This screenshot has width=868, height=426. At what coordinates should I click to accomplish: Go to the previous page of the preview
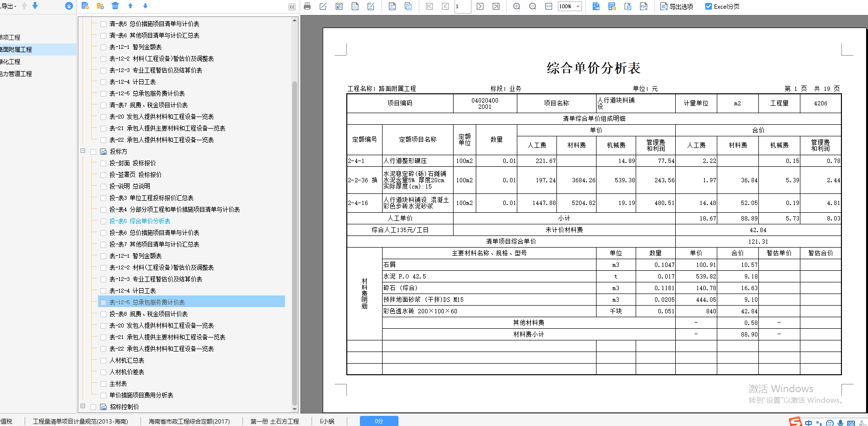point(445,6)
